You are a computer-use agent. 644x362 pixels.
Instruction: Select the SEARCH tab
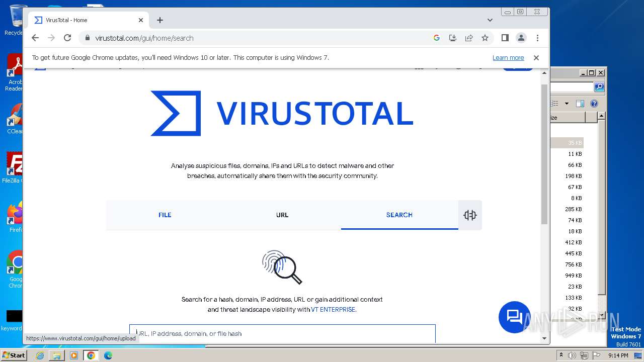(x=399, y=215)
